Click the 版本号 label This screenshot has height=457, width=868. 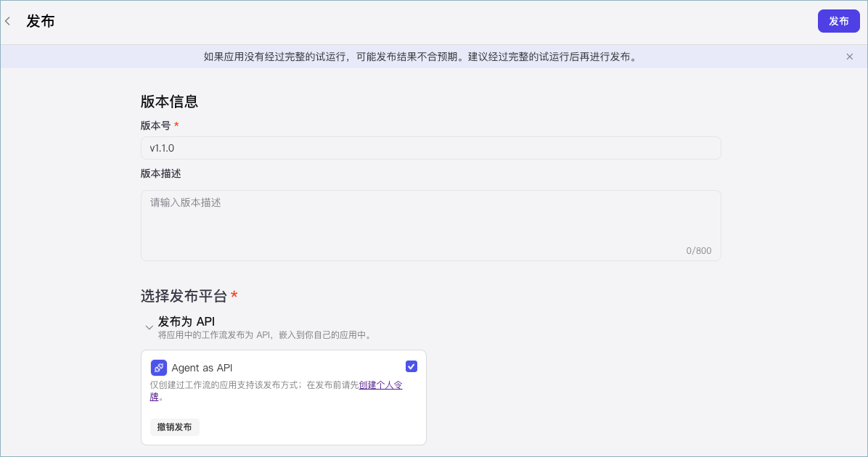point(155,125)
